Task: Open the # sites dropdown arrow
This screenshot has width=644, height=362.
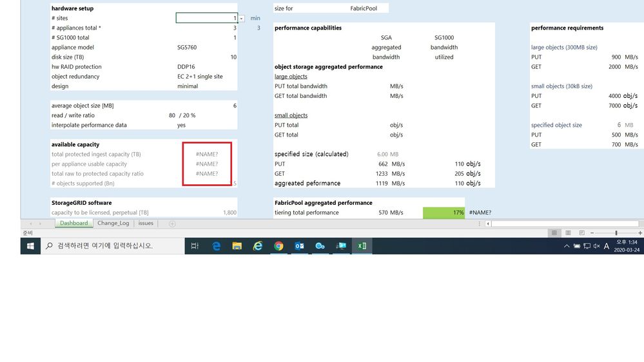Action: [242, 19]
